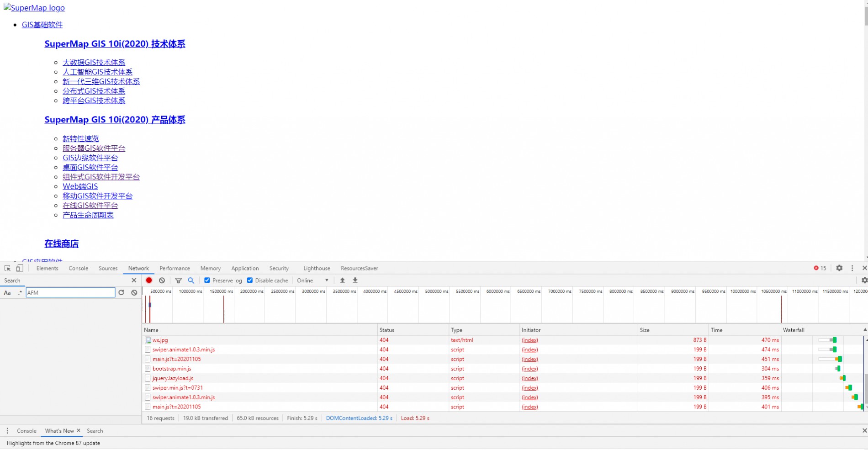The height and width of the screenshot is (450, 868).
Task: Open the 大数据GIS技术体系 link
Action: [94, 62]
